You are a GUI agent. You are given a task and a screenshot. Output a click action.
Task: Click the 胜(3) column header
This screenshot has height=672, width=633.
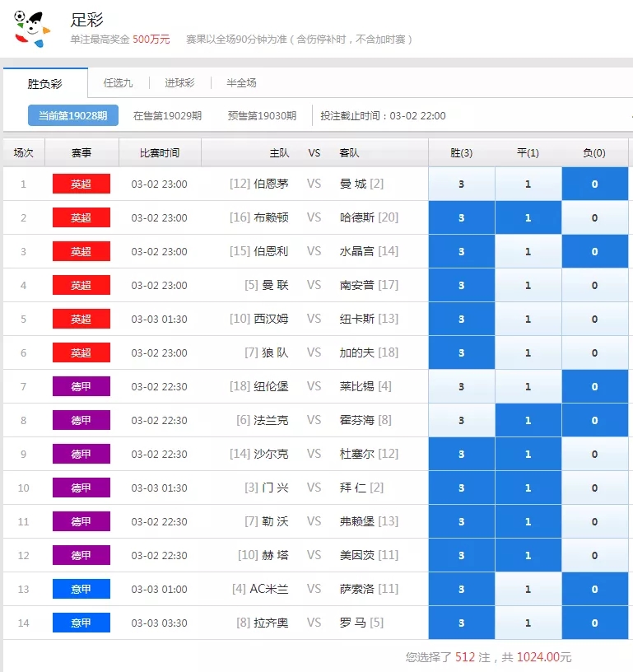(x=461, y=153)
